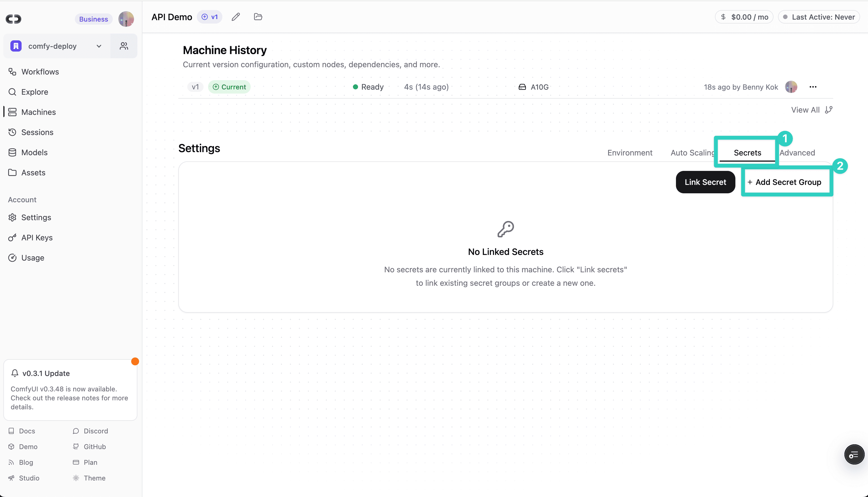Open API Keys from the Account section

click(x=37, y=238)
